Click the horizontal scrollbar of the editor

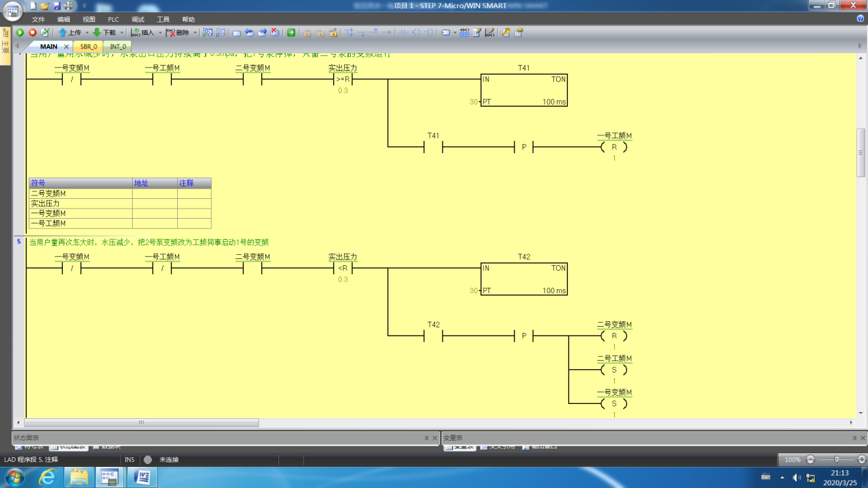[x=142, y=422]
